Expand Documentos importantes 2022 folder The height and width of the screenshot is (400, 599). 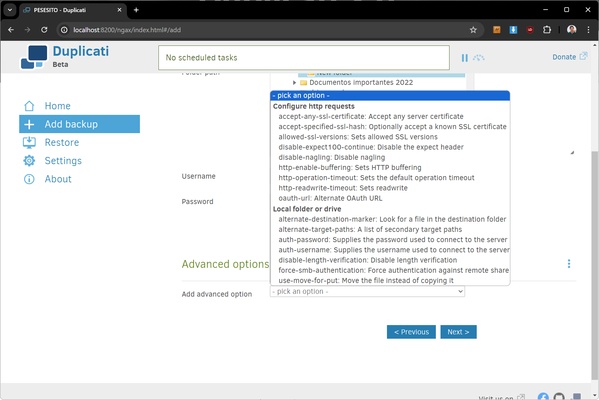click(x=294, y=83)
